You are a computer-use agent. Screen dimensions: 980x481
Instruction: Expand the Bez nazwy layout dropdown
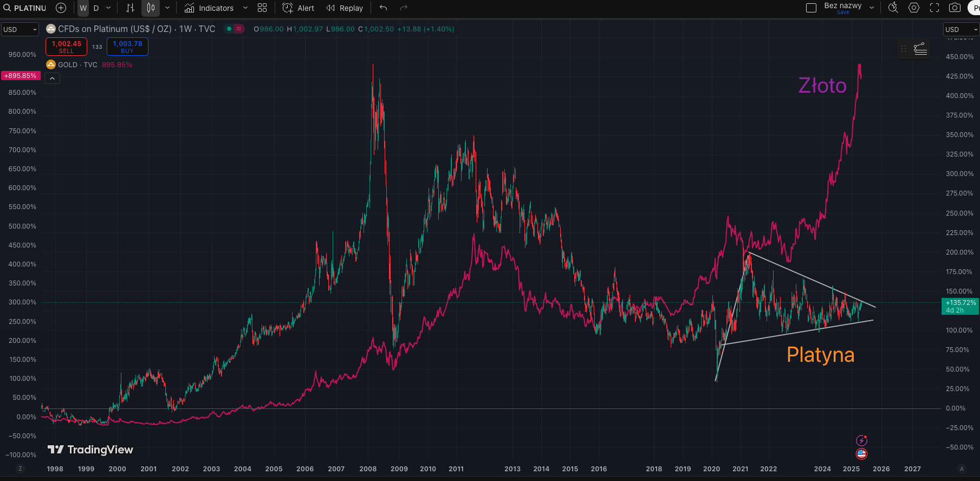click(872, 8)
